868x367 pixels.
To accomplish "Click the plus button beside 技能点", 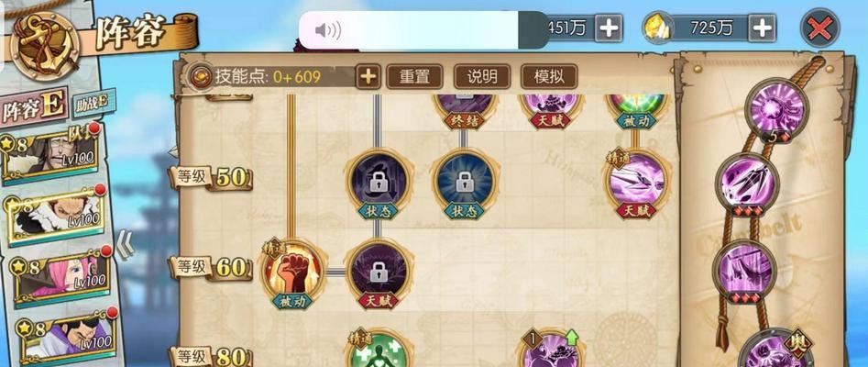I will point(368,76).
